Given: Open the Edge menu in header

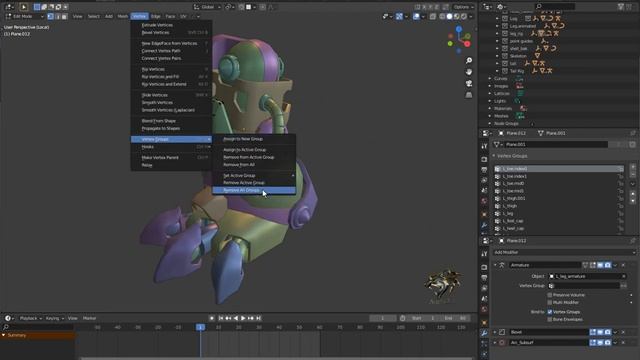Looking at the screenshot, I should [x=156, y=16].
